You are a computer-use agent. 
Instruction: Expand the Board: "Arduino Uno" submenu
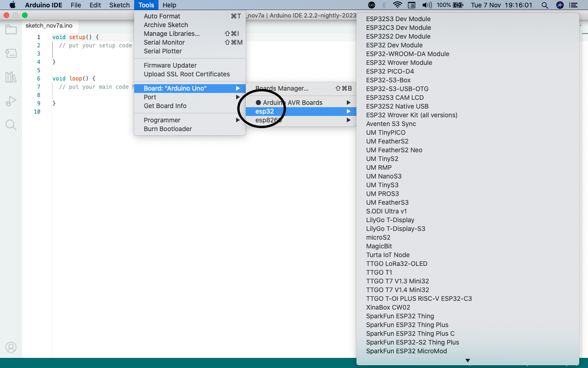(x=190, y=88)
